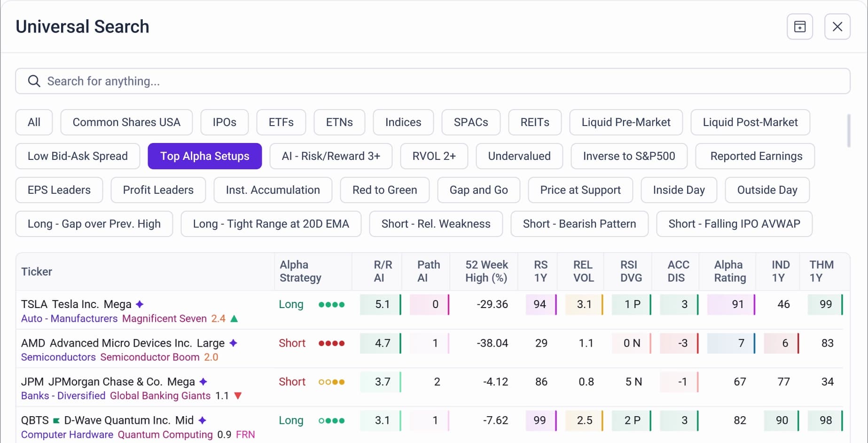Click the purple diamond icon on the JPM row
Screen dimensions: 868x443
pos(203,381)
